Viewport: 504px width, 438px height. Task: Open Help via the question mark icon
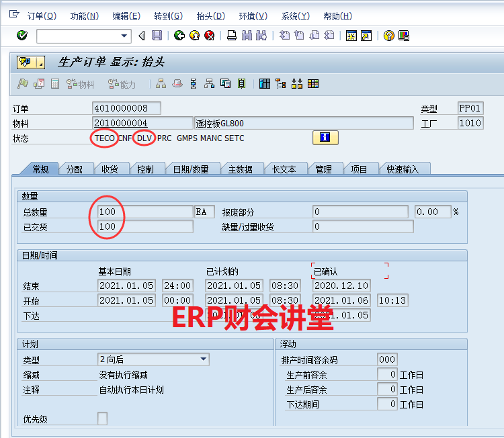click(388, 36)
